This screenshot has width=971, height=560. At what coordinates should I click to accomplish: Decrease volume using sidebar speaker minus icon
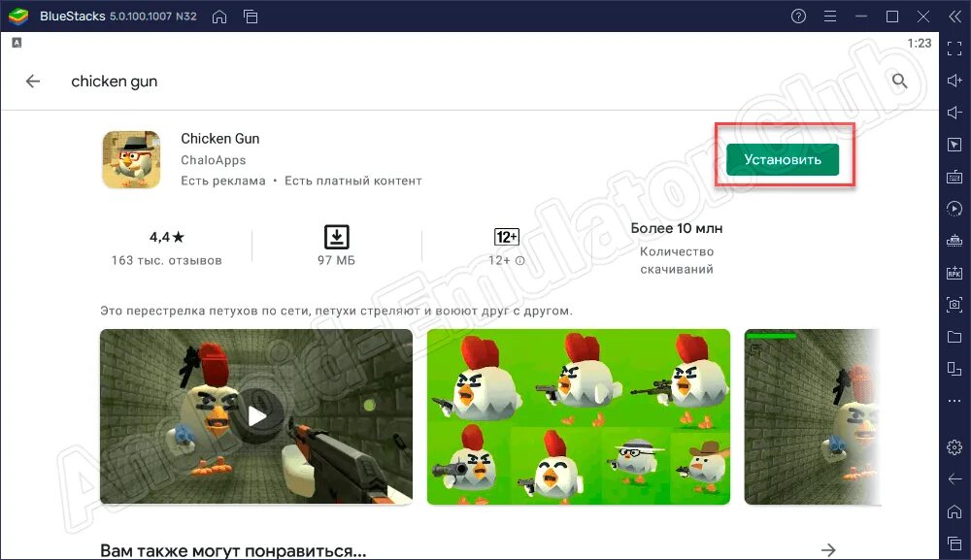(x=954, y=113)
